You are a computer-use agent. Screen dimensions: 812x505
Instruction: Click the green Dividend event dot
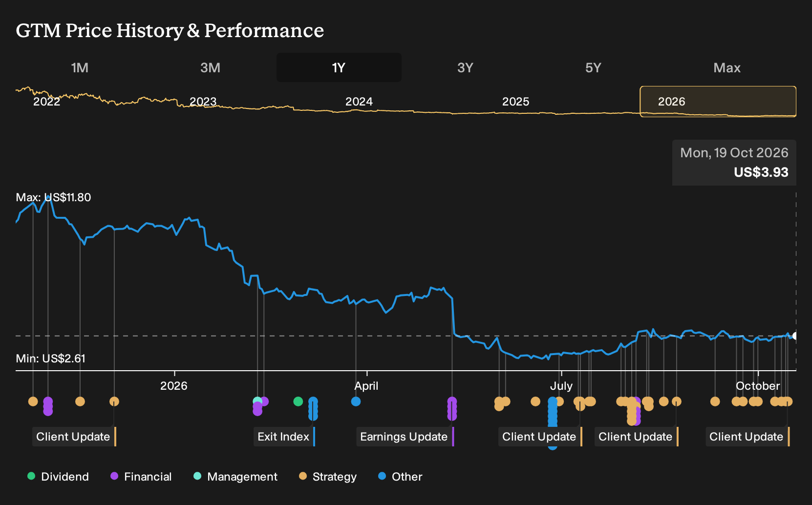click(298, 401)
